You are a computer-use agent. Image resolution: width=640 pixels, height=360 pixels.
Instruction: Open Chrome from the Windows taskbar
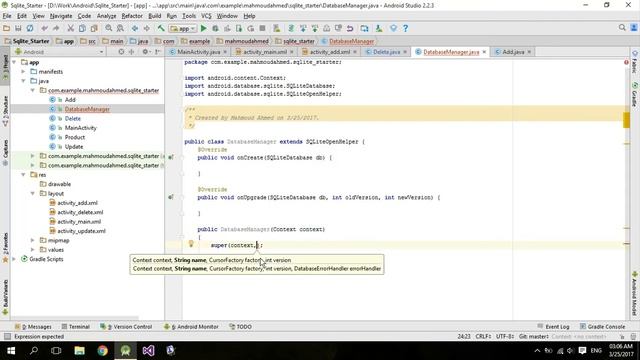pyautogui.click(x=102, y=351)
